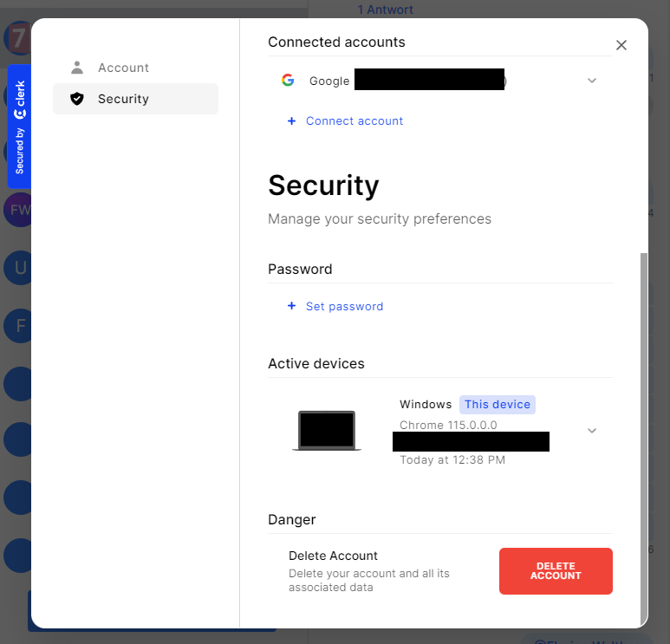Expand the Windows device details chevron
The image size is (670, 644).
592,431
